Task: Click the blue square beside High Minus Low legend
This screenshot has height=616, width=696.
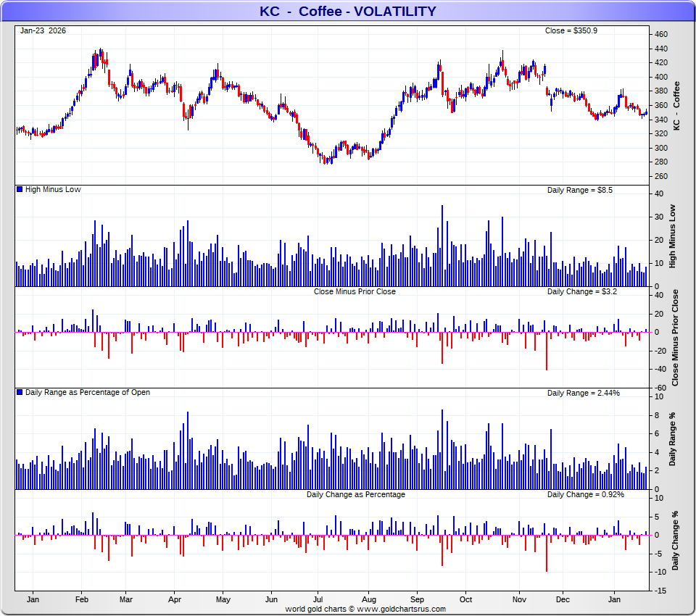Action: (20, 190)
